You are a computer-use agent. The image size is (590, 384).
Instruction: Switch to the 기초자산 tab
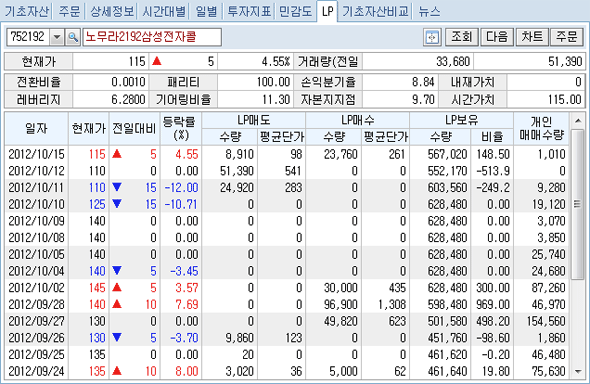point(27,11)
